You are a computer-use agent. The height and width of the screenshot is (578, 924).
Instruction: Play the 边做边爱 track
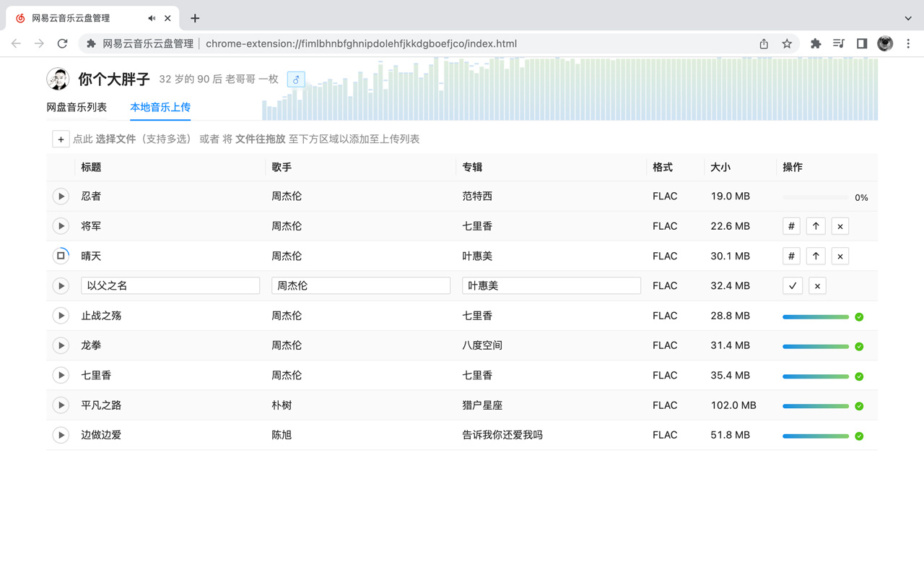61,434
